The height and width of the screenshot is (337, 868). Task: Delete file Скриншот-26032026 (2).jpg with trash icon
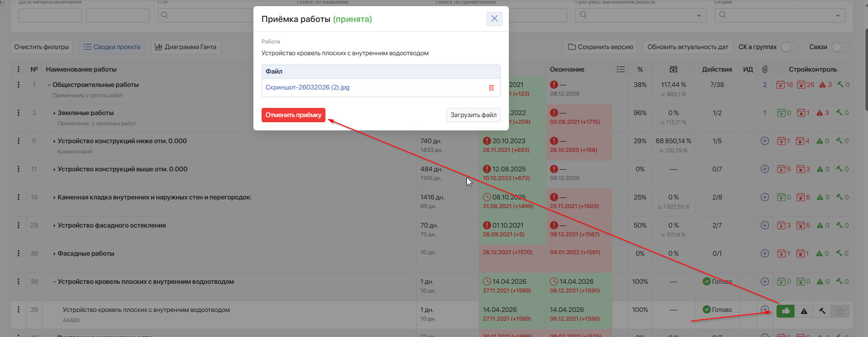pos(491,88)
